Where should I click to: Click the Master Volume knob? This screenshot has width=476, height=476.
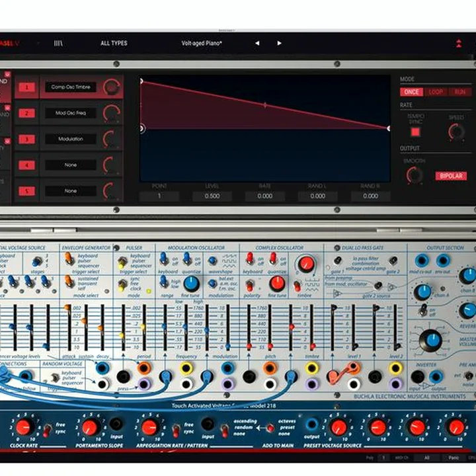pos(430,340)
